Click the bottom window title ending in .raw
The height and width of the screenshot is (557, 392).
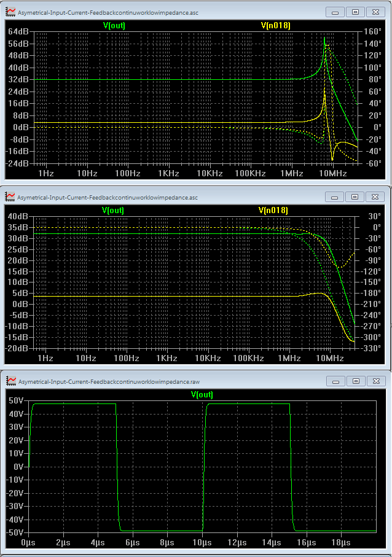pyautogui.click(x=109, y=382)
